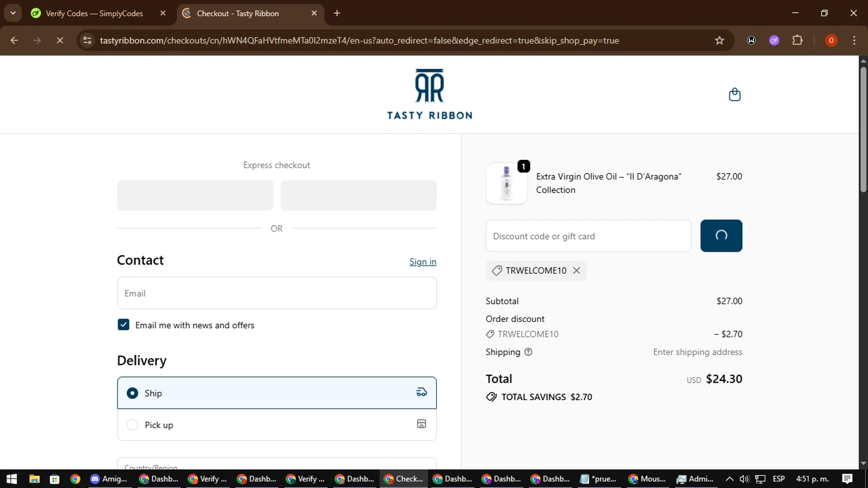Uncheck Email me with news and offers
This screenshot has height=488, width=868.
click(x=123, y=325)
